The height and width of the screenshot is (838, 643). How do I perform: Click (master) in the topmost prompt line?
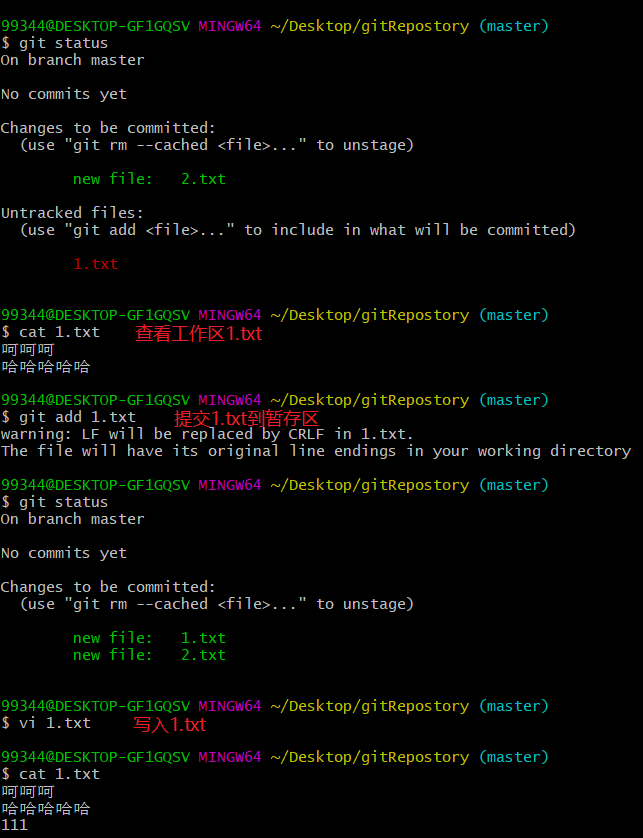[x=513, y=26]
